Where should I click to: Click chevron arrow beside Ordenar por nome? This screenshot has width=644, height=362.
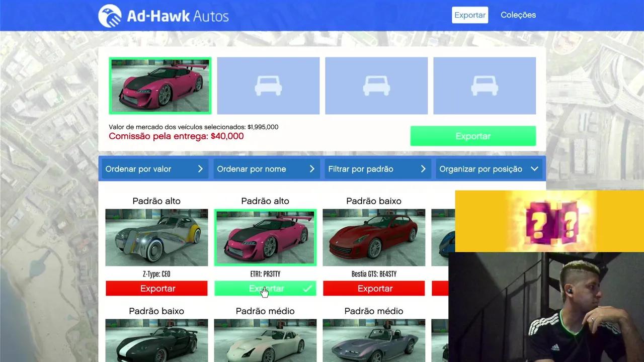click(312, 169)
